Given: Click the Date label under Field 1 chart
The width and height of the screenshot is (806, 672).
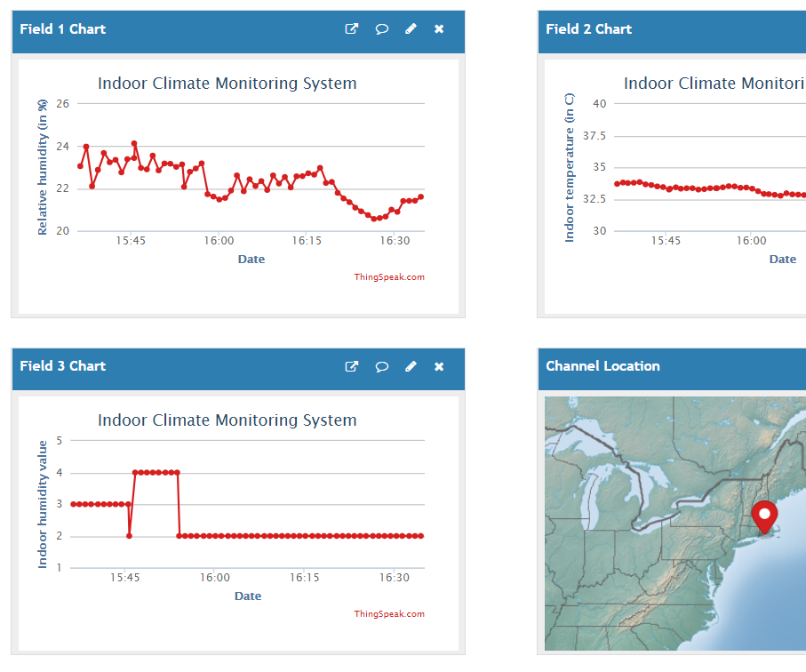Looking at the screenshot, I should (251, 260).
